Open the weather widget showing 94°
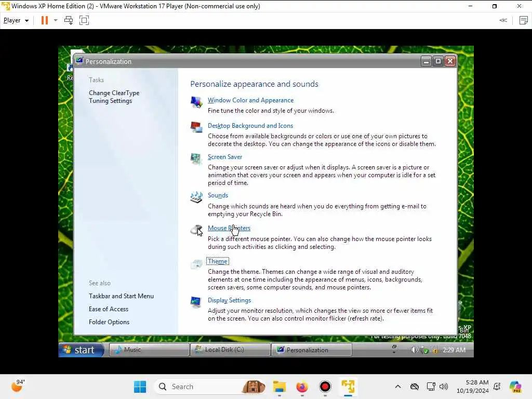532x399 pixels. (17, 386)
